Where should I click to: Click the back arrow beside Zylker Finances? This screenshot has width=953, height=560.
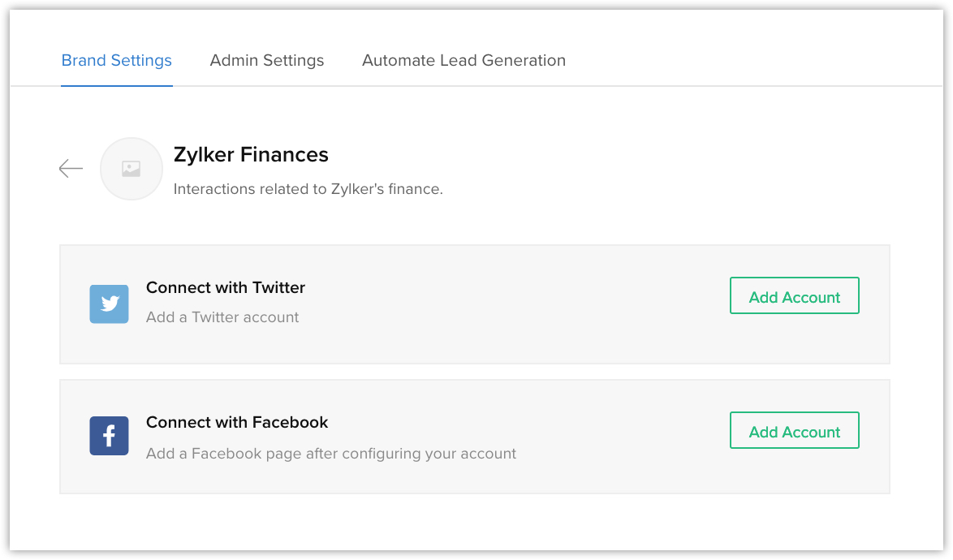click(71, 169)
